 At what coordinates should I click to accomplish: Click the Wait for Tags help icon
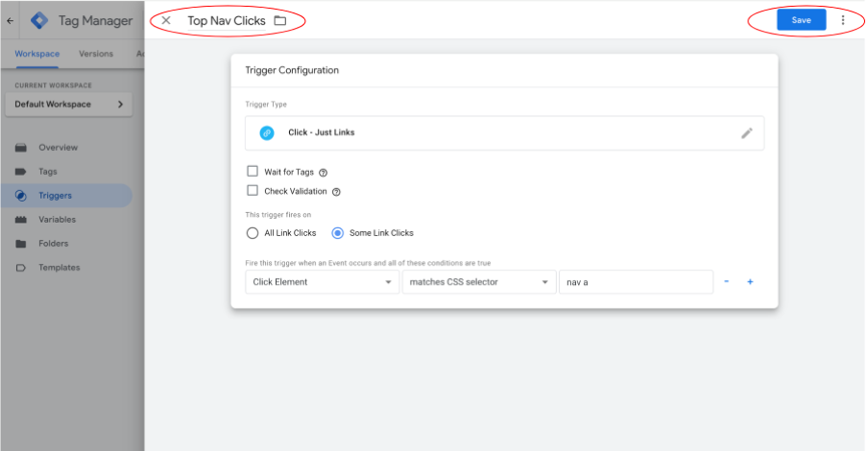click(324, 173)
